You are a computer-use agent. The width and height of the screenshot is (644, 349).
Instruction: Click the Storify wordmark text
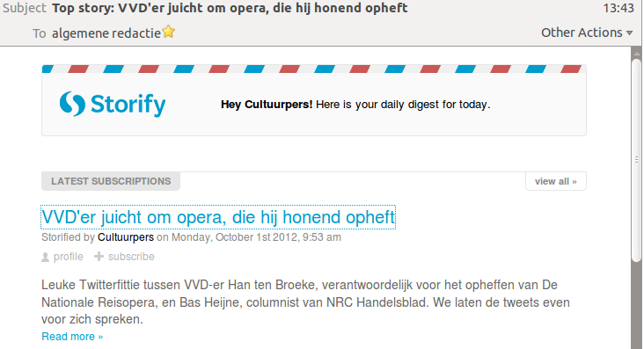pos(128,105)
